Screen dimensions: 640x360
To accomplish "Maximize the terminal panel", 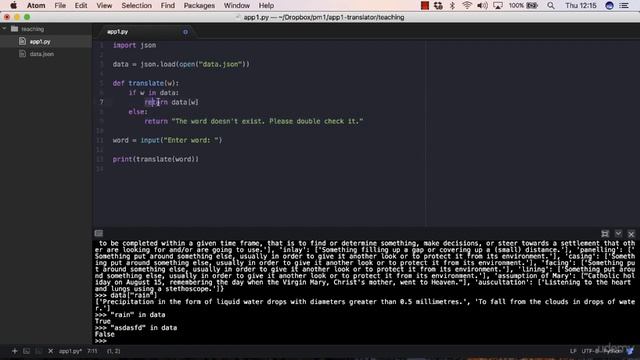I will 605,233.
